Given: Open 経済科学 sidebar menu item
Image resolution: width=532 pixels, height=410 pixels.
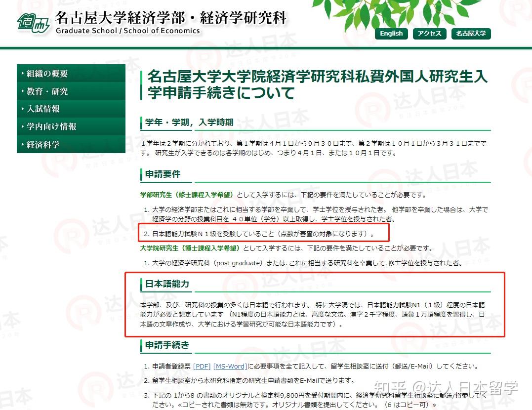Looking at the screenshot, I should pos(71,145).
